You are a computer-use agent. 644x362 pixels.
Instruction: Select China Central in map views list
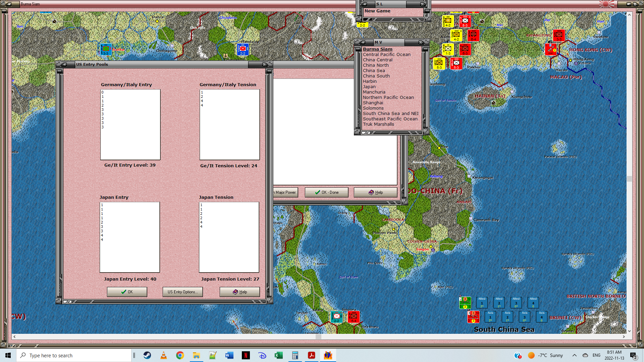click(x=377, y=60)
